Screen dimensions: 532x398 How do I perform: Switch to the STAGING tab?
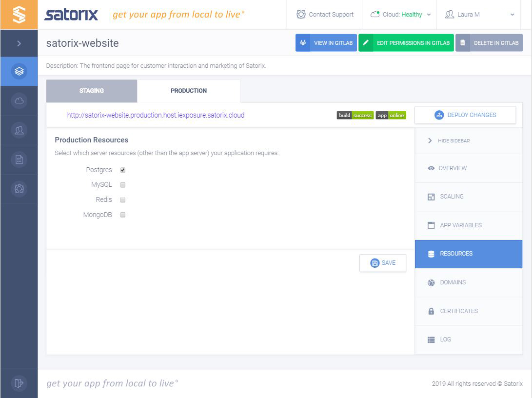[91, 90]
